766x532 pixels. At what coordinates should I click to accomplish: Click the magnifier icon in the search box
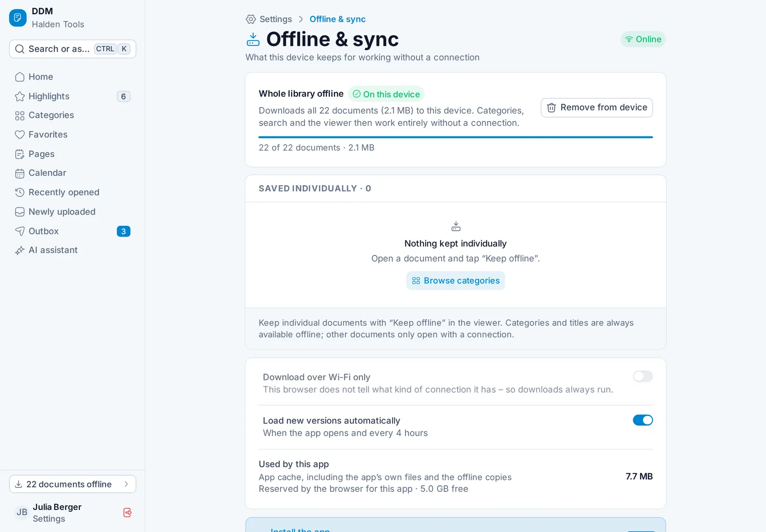(x=20, y=49)
